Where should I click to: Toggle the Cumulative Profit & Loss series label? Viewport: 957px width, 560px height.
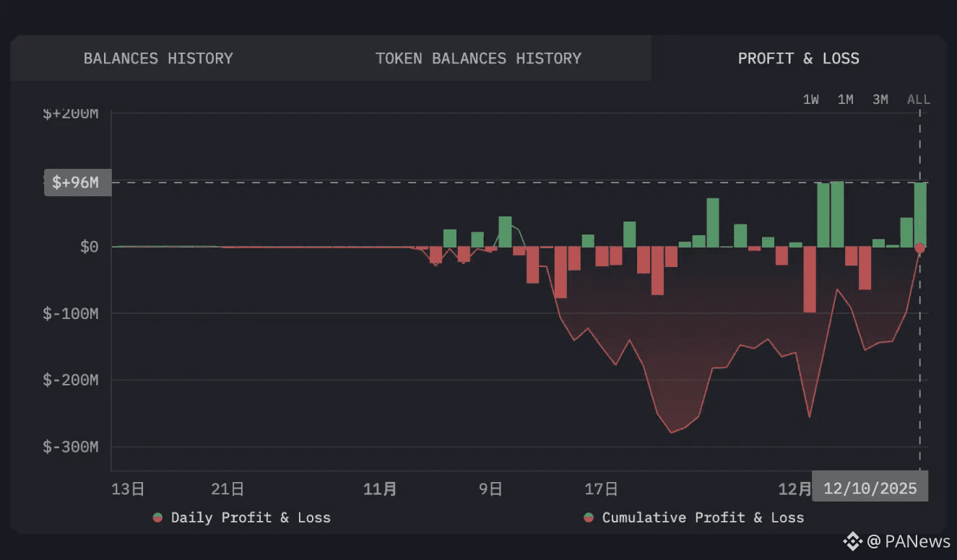point(703,517)
